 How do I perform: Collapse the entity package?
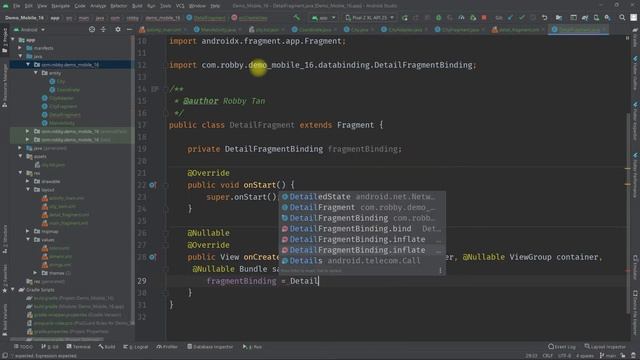coord(36,73)
